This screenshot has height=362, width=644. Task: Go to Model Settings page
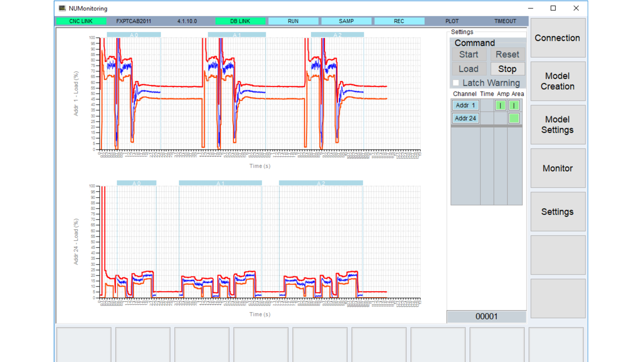click(557, 125)
